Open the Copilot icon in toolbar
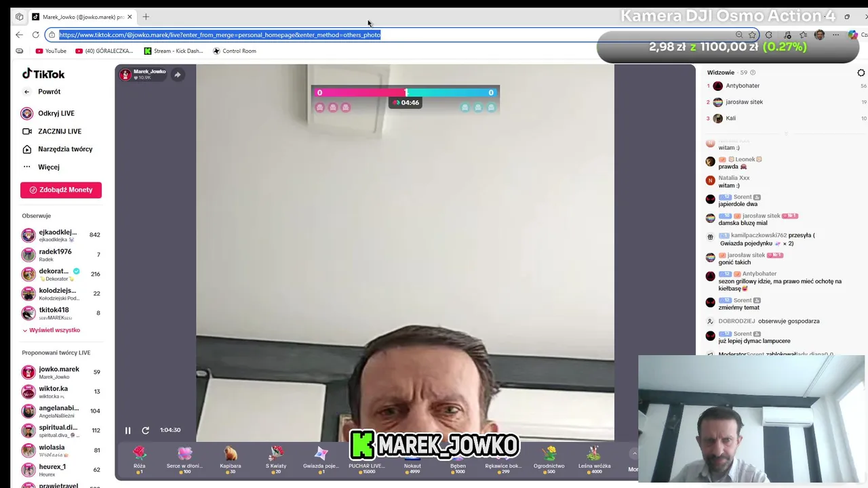Image resolution: width=868 pixels, height=488 pixels. (x=853, y=35)
